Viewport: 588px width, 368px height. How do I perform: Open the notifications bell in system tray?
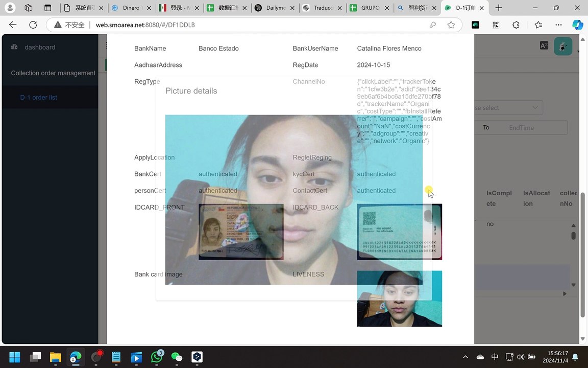575,357
